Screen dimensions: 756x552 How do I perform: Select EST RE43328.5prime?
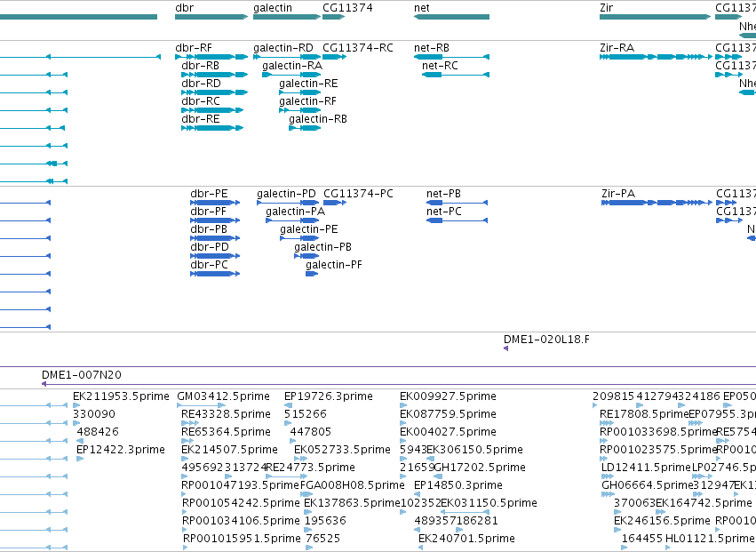[190, 423]
